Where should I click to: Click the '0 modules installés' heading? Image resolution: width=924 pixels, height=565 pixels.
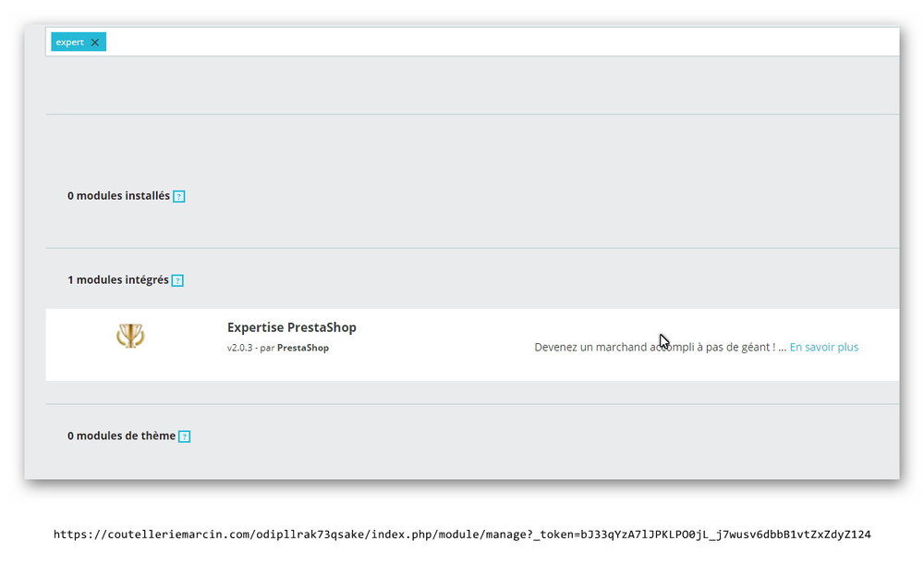[118, 196]
